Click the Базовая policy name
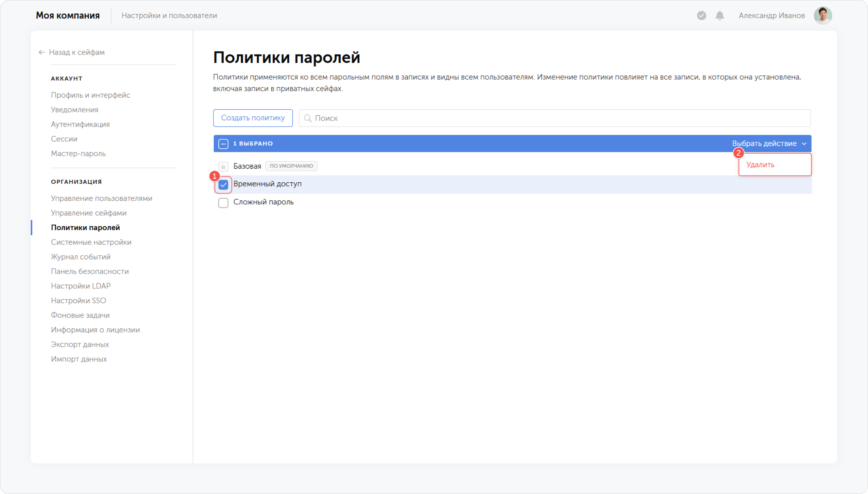The height and width of the screenshot is (494, 868). pyautogui.click(x=247, y=166)
